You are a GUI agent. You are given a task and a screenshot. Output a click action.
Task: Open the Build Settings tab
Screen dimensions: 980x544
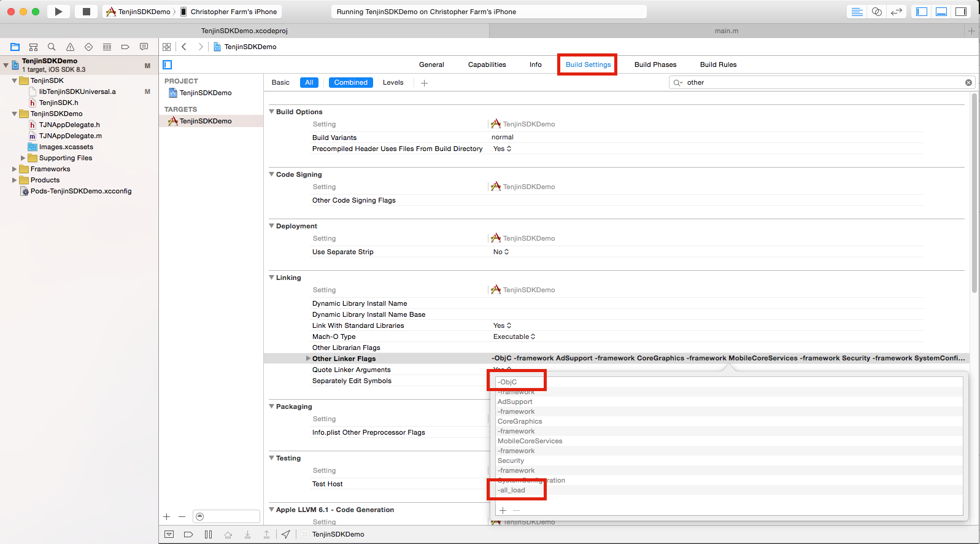click(x=588, y=64)
